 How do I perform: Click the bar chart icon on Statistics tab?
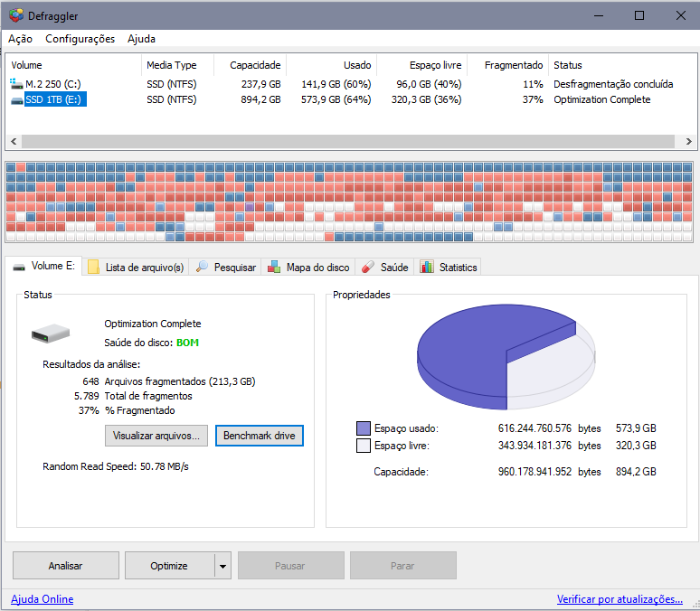[x=427, y=267]
